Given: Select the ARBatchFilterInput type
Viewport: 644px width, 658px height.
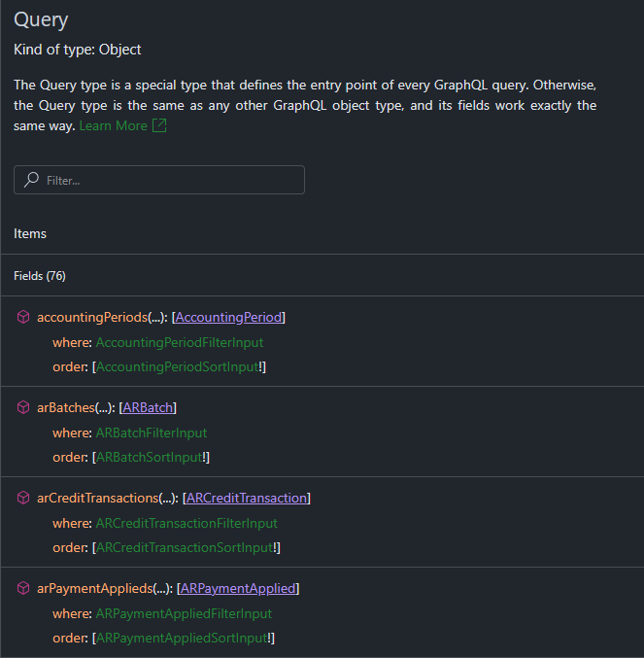Looking at the screenshot, I should pyautogui.click(x=151, y=433).
